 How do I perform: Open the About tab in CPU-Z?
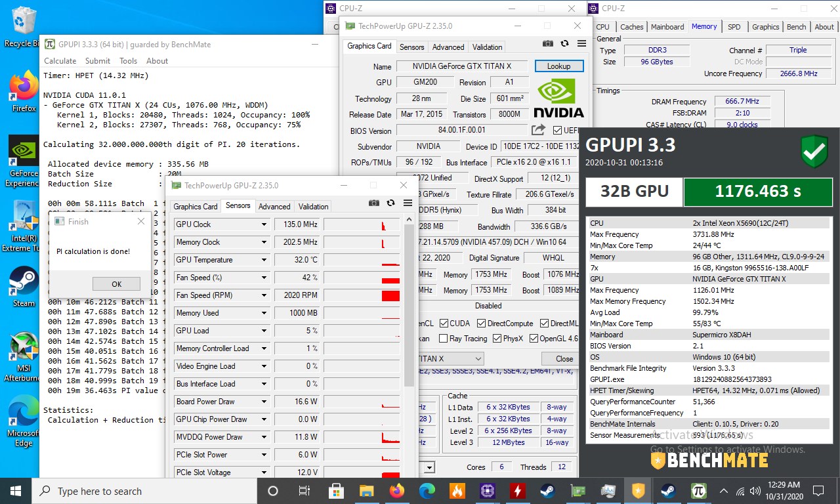point(824,27)
